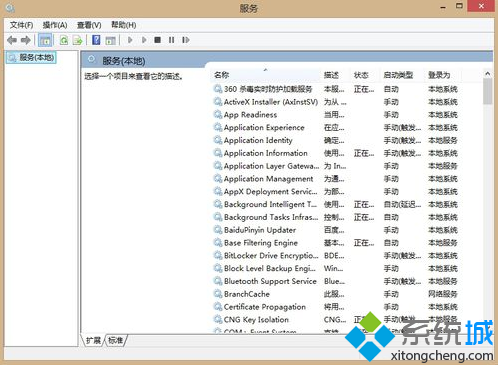Open the 文件(F) menu
The width and height of the screenshot is (498, 366).
(x=21, y=25)
